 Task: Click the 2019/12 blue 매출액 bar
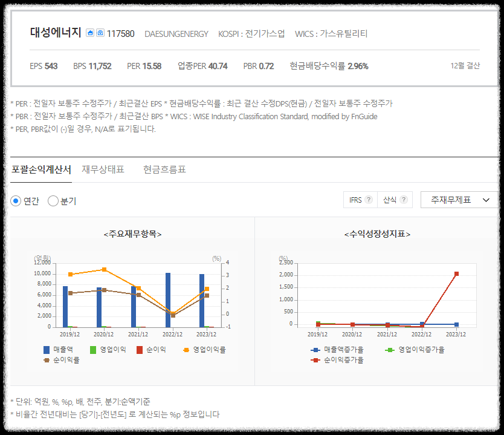tap(65, 307)
